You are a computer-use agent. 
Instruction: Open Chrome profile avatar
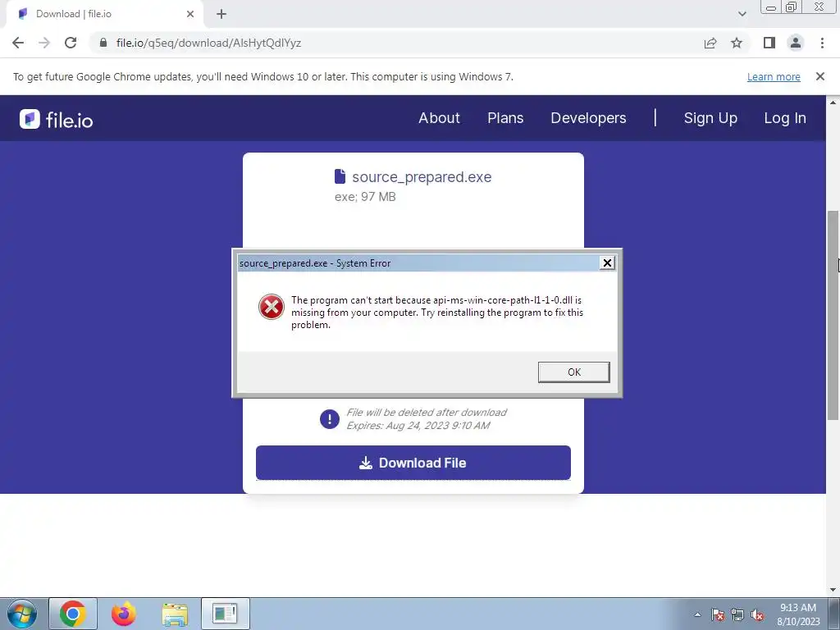pyautogui.click(x=796, y=43)
